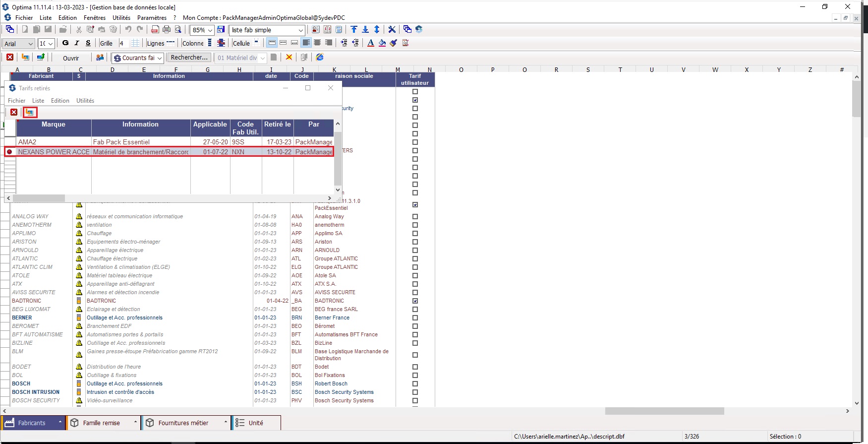This screenshot has height=444, width=868.
Task: Click the redo arrow icon
Action: pos(140,30)
